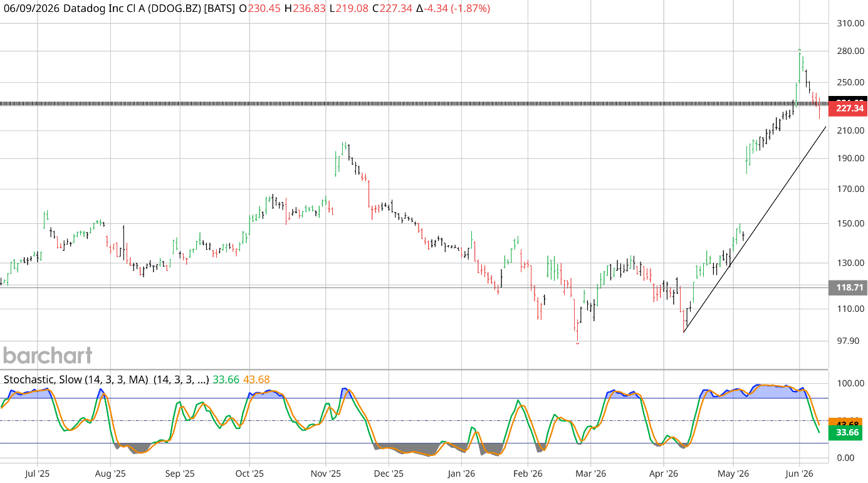Click the Aug '25 date axis label

[x=110, y=474]
